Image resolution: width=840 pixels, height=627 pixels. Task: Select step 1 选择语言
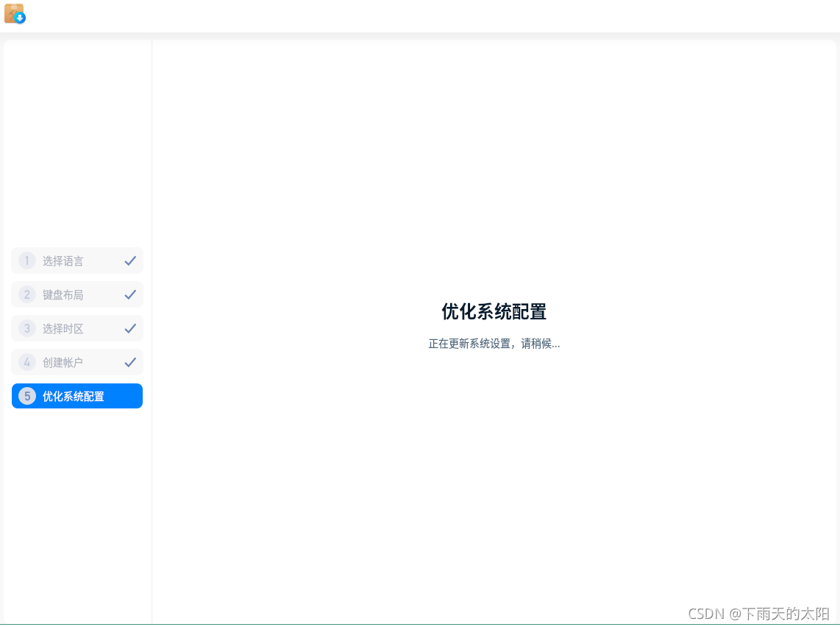tap(77, 261)
